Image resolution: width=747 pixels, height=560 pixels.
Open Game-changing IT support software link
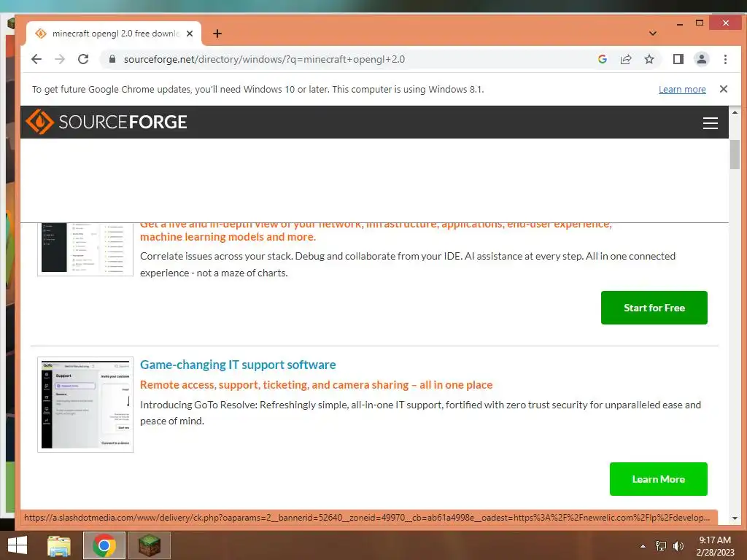[238, 365]
